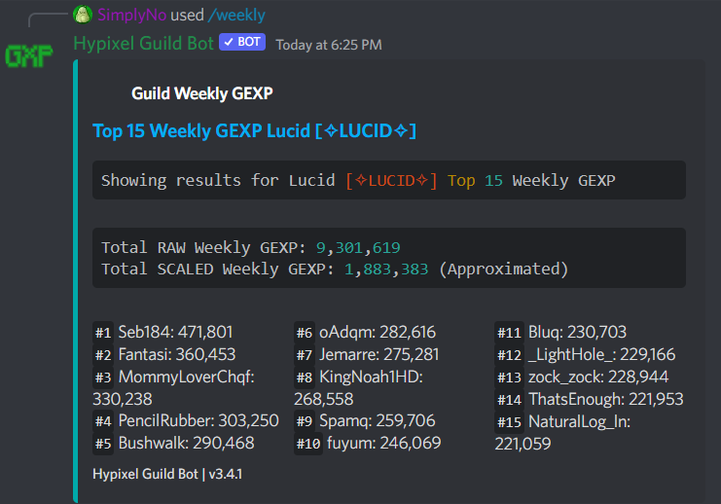Click the Hypixel Guild Bot | v3.4.1 footer
The width and height of the screenshot is (721, 504).
click(x=167, y=474)
